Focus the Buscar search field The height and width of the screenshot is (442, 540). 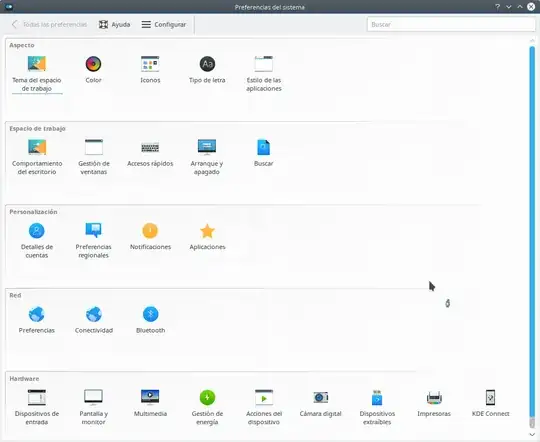click(x=451, y=24)
